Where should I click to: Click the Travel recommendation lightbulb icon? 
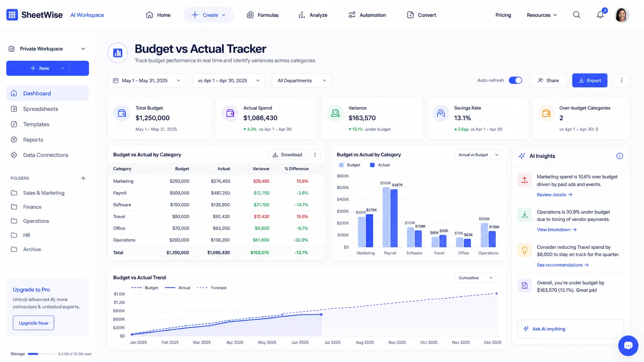click(525, 250)
